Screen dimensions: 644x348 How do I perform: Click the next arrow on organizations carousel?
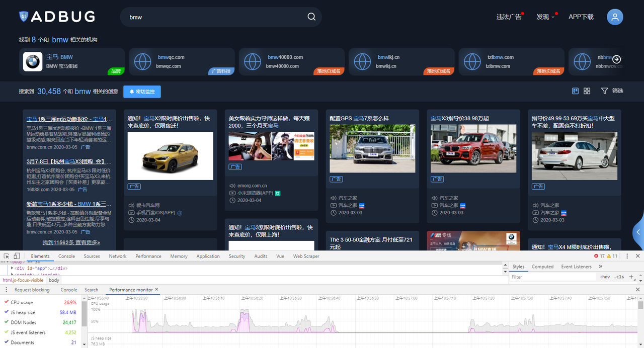pyautogui.click(x=617, y=59)
